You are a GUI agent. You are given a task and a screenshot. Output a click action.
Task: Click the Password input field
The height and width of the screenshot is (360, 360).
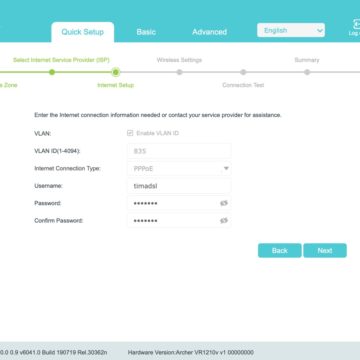[x=179, y=203]
